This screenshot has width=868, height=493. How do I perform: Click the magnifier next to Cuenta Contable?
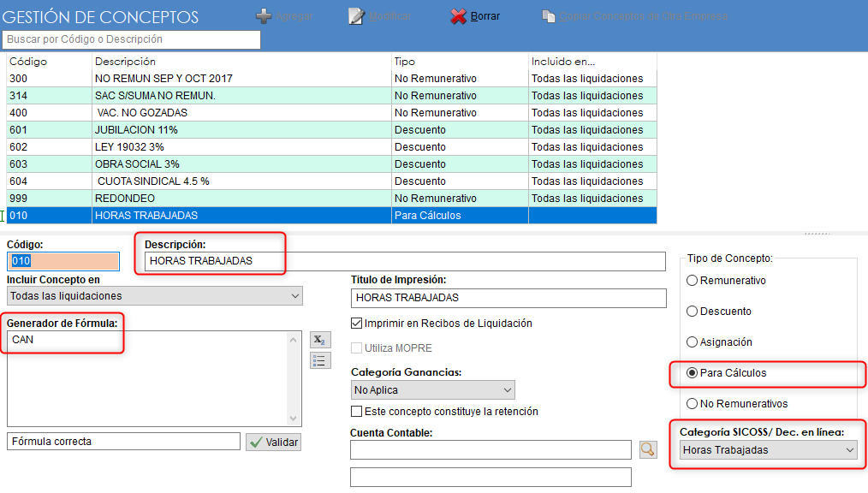pyautogui.click(x=648, y=448)
